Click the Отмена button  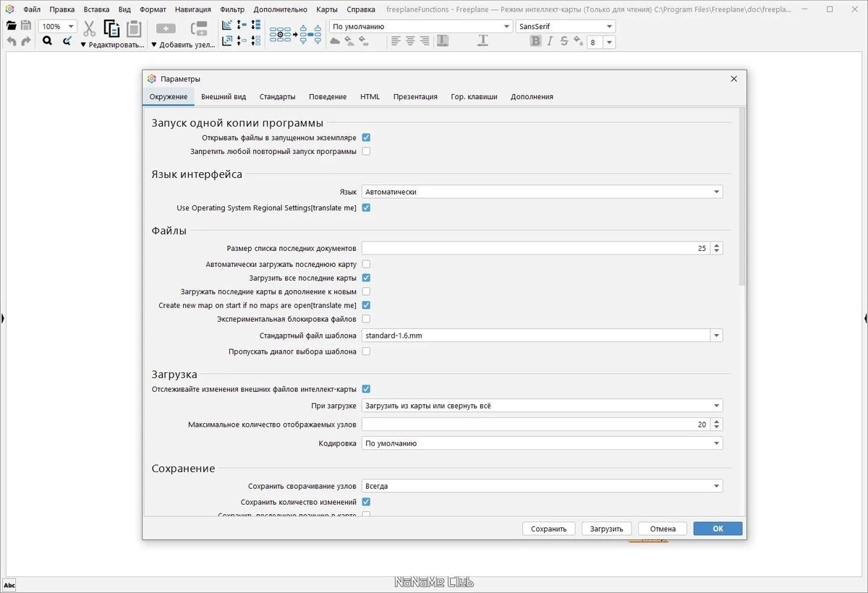(663, 529)
